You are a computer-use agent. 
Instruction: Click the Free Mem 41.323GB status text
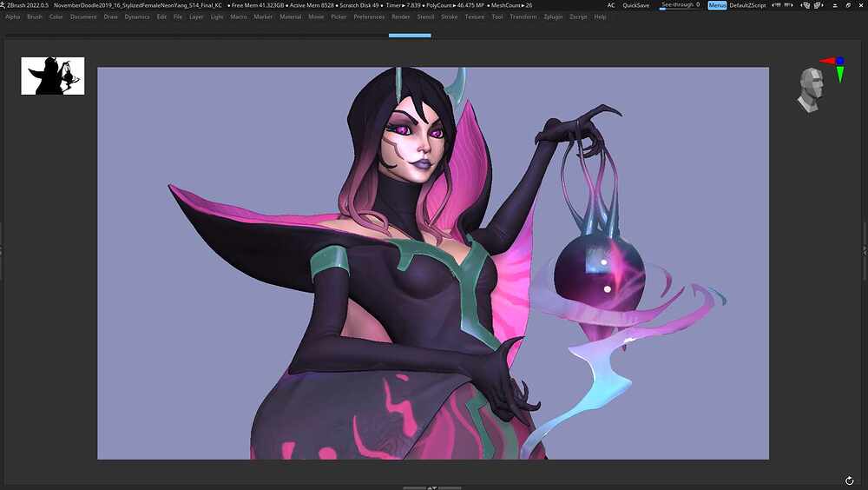pyautogui.click(x=255, y=5)
